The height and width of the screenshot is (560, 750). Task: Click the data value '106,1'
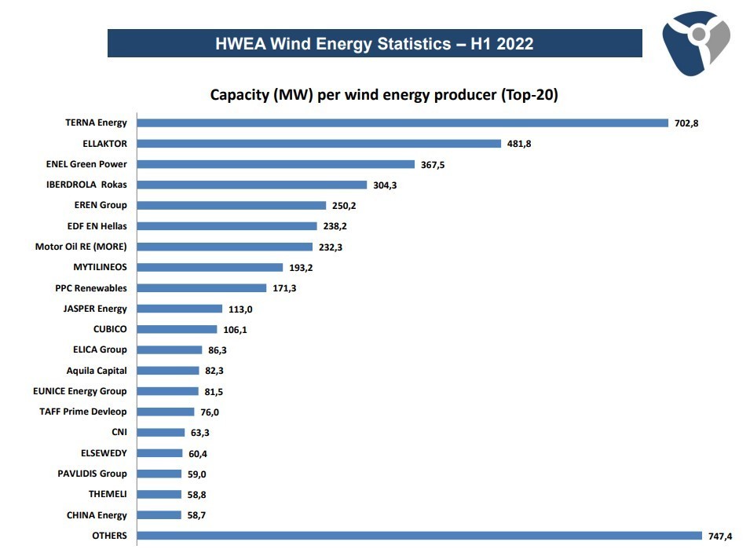point(236,330)
